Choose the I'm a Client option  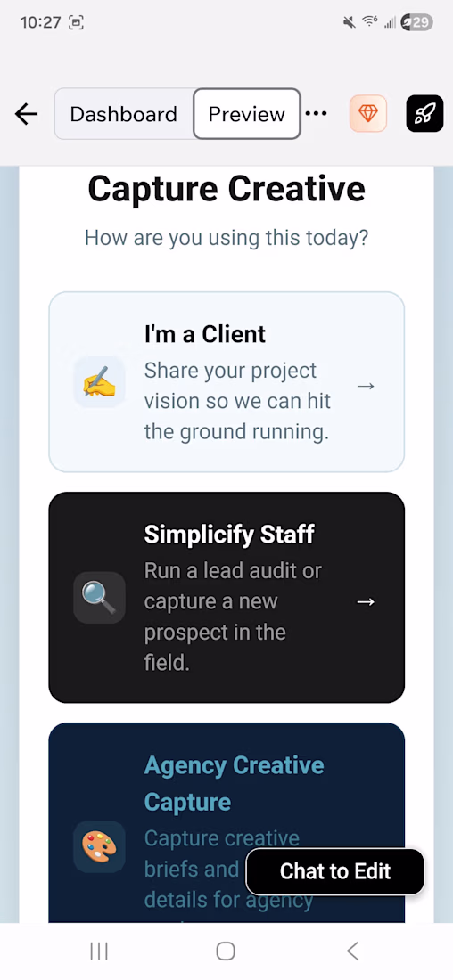(x=226, y=382)
